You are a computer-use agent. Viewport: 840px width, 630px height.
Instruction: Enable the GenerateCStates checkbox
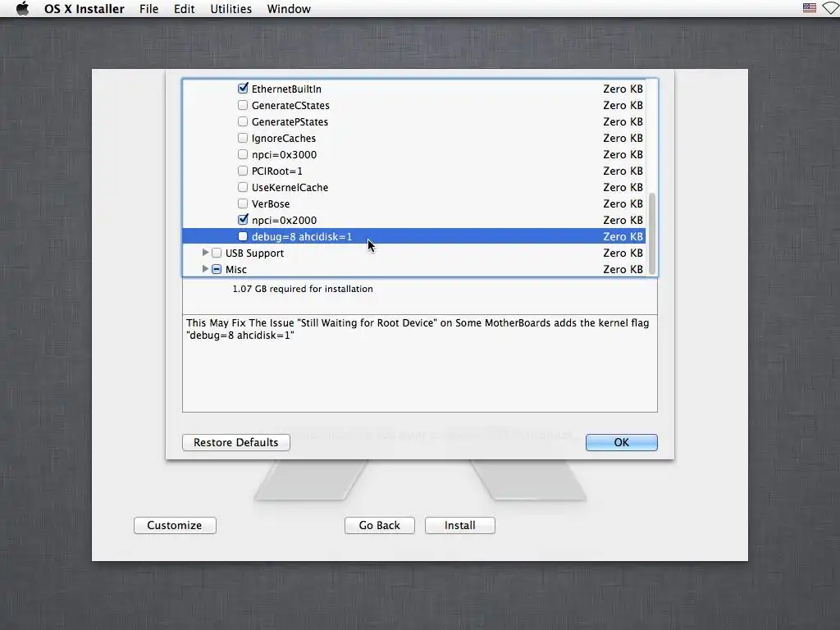[x=243, y=105]
